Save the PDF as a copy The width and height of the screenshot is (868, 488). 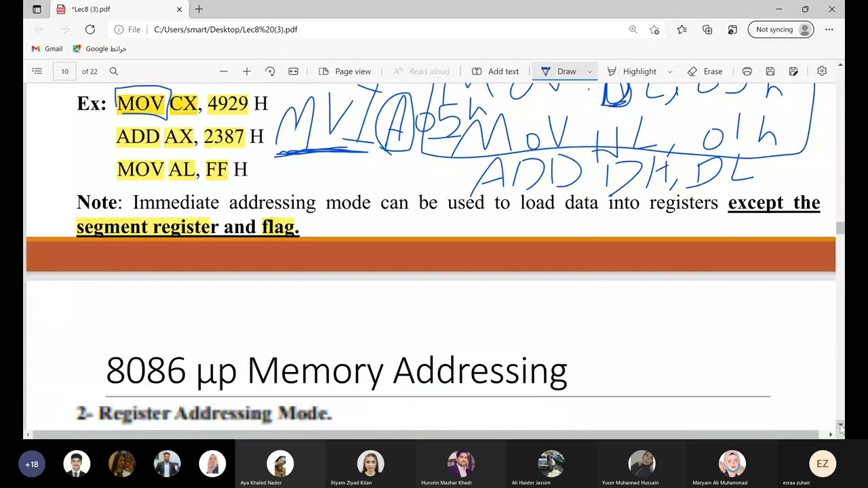tap(793, 71)
